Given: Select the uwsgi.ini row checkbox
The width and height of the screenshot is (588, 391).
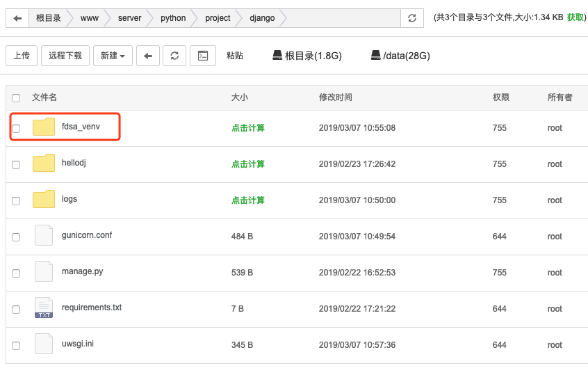Looking at the screenshot, I should click(x=16, y=345).
